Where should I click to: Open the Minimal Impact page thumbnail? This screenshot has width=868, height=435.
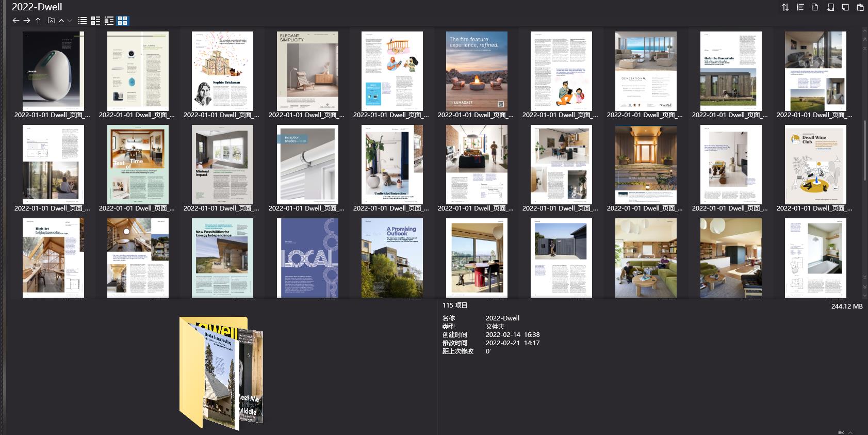click(223, 164)
